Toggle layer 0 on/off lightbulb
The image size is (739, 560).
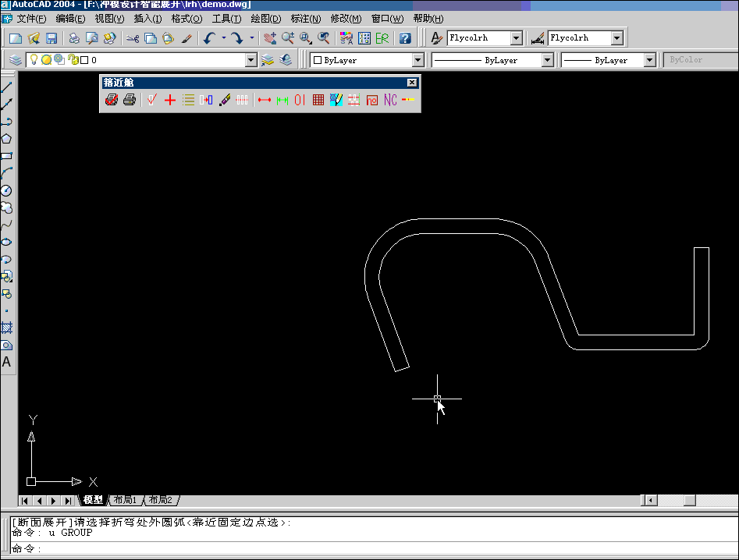34,60
